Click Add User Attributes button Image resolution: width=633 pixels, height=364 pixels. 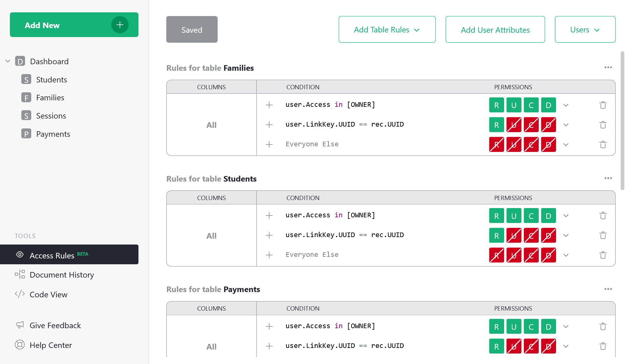pyautogui.click(x=495, y=30)
